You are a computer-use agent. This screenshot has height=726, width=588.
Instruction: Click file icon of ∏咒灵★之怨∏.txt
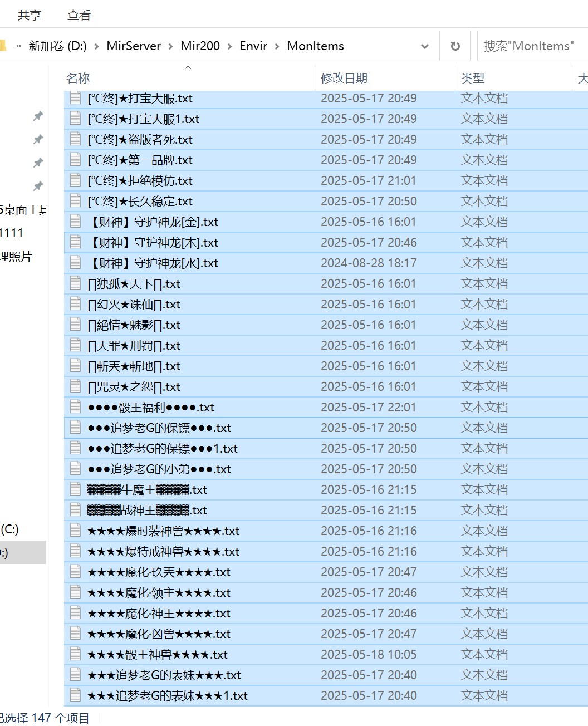(x=75, y=386)
